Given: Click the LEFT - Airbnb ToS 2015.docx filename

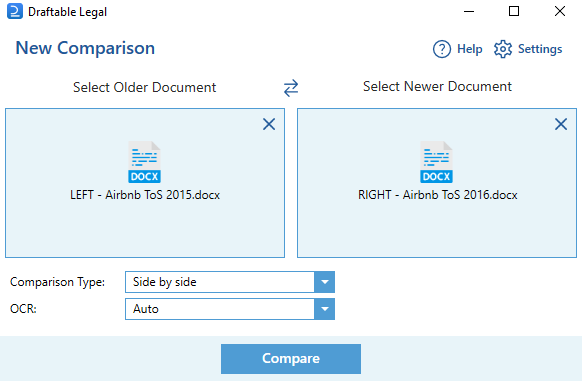Looking at the screenshot, I should pos(145,195).
